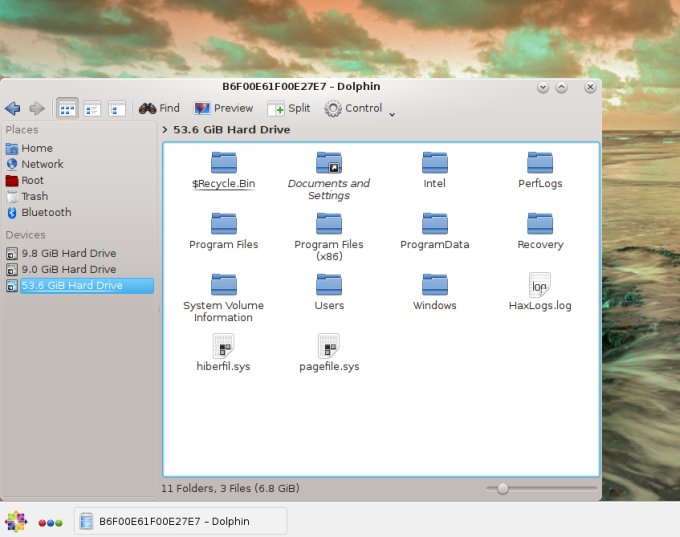Open the application launcher in the taskbar
Image resolution: width=680 pixels, height=537 pixels.
[x=16, y=521]
